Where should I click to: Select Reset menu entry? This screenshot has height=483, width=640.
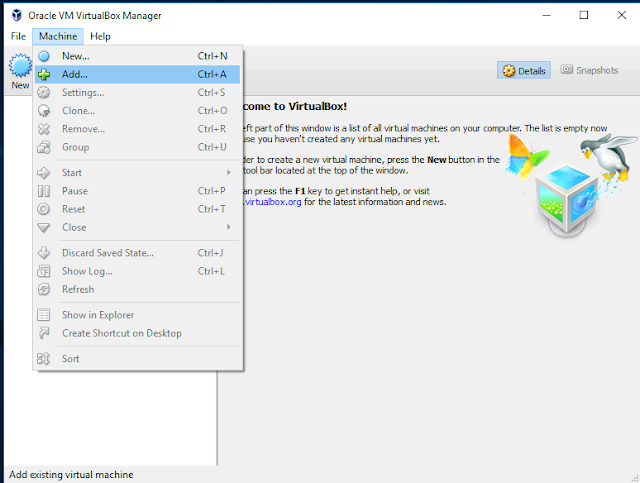[x=137, y=209]
